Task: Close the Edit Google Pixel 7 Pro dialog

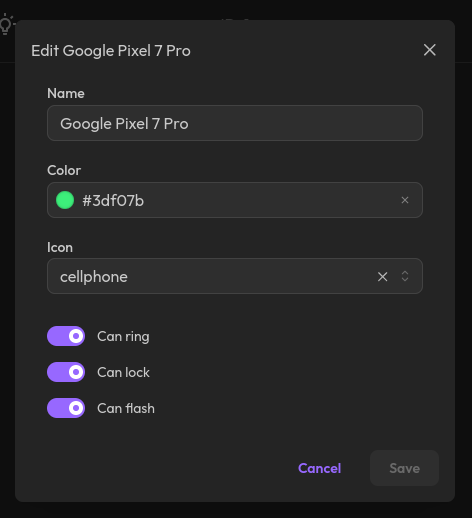Action: (429, 50)
